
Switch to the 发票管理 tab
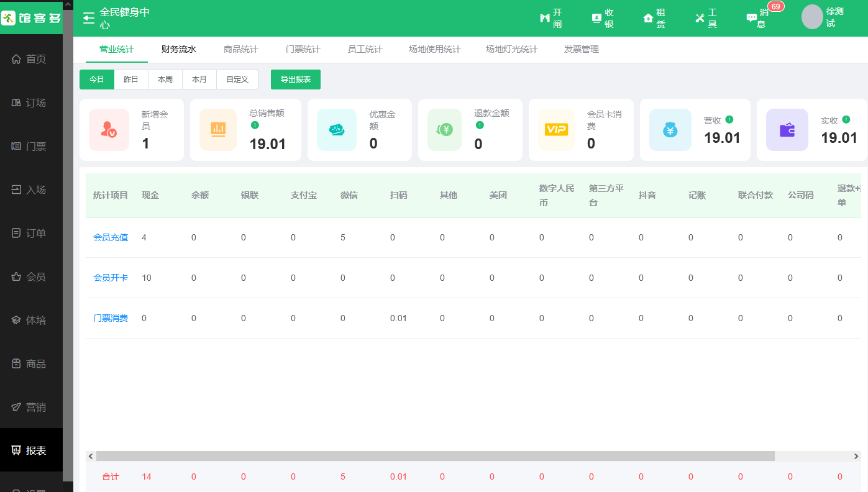pyautogui.click(x=582, y=49)
